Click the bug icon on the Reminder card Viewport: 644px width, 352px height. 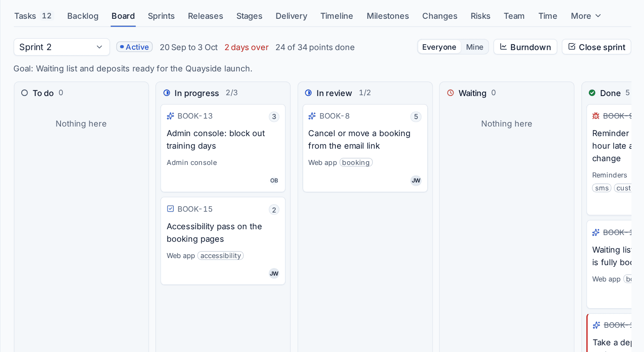click(596, 116)
